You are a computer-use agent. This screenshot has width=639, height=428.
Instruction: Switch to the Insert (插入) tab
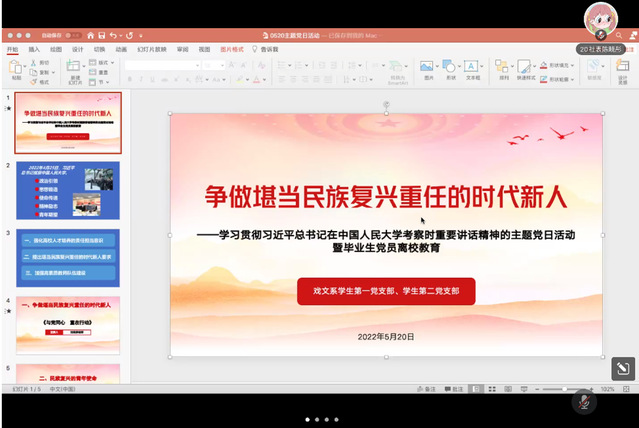[34, 48]
